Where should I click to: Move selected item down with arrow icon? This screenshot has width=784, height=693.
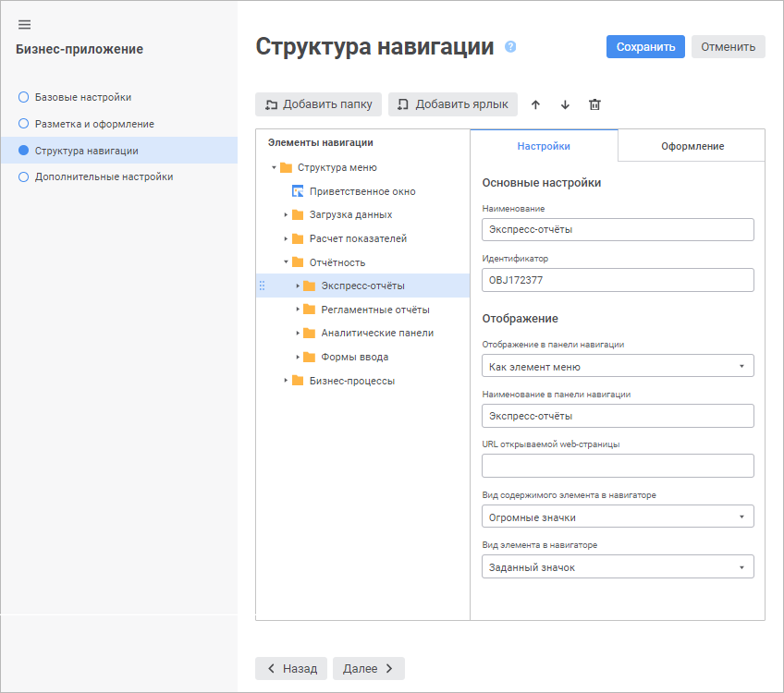tap(565, 104)
